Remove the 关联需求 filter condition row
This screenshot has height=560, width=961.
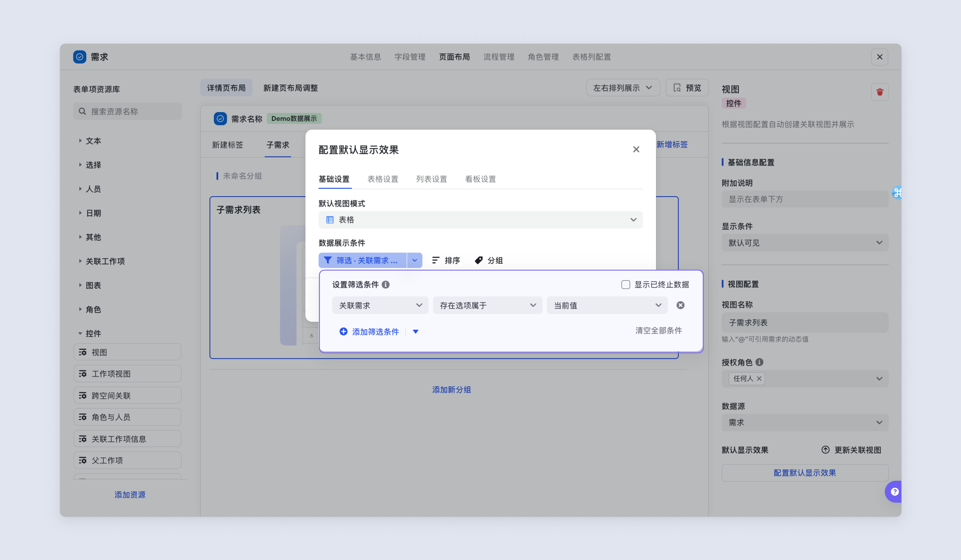680,305
